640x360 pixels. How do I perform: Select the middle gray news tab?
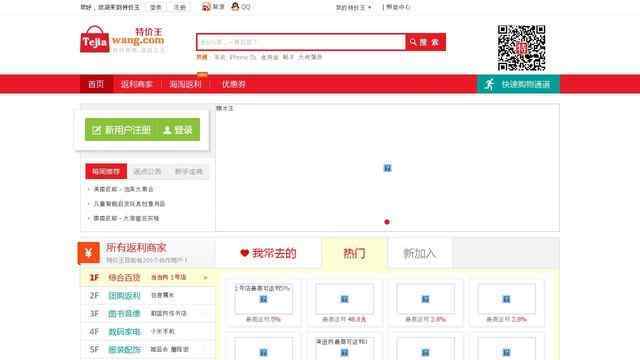(x=147, y=171)
